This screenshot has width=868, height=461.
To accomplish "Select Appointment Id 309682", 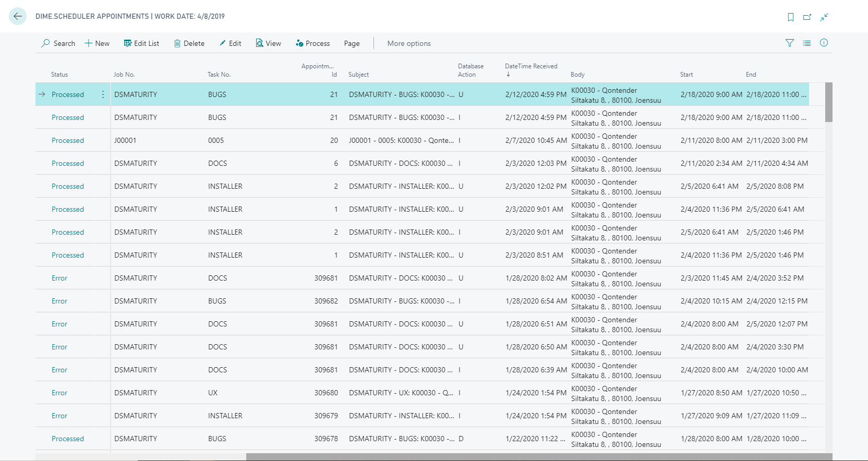I will point(326,301).
